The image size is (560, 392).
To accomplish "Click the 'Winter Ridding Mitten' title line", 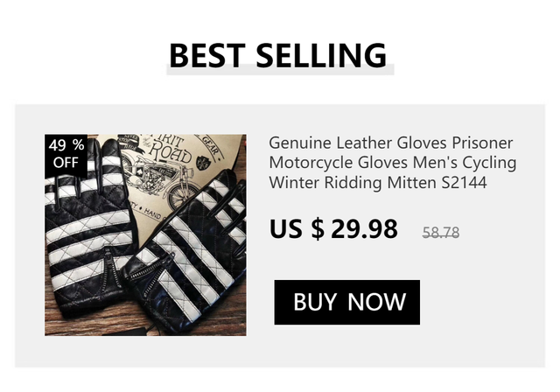I will point(353,182).
